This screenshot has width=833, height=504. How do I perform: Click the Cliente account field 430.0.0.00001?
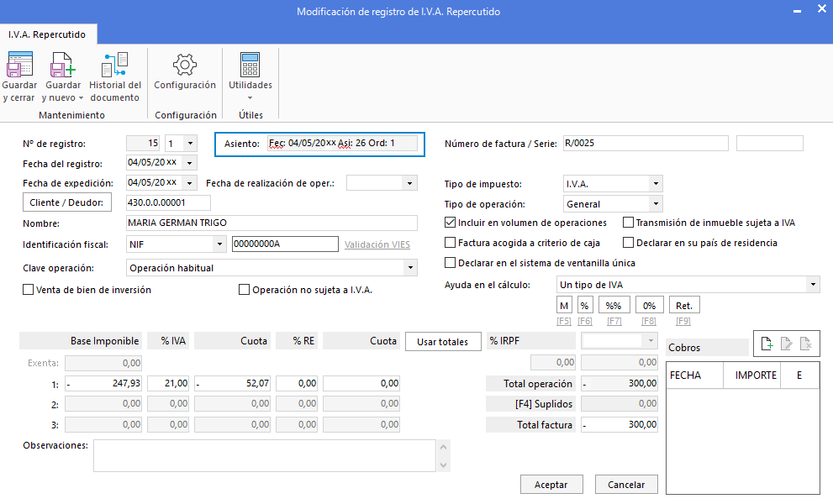tap(168, 202)
